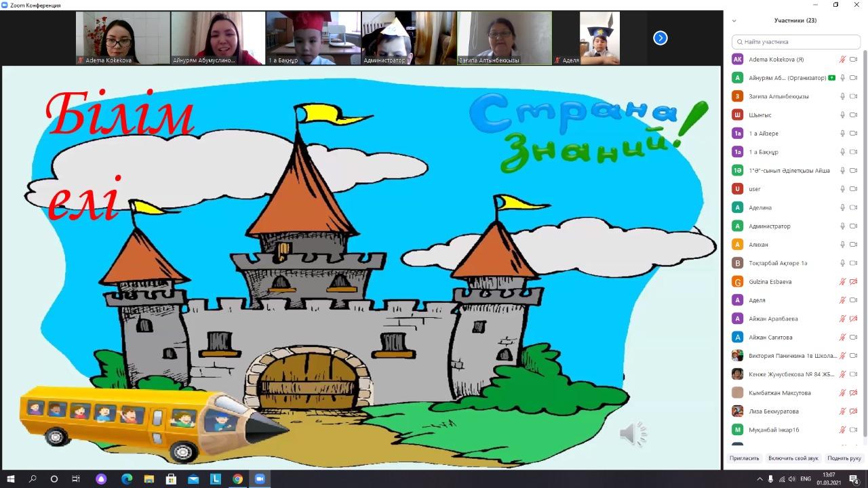Click microphone icon beside Шынгыс
Image resolution: width=868 pixels, height=488 pixels.
coord(842,115)
